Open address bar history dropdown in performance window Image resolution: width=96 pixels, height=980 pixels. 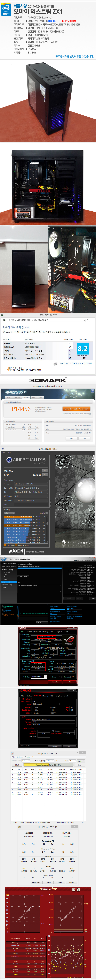point(84,320)
